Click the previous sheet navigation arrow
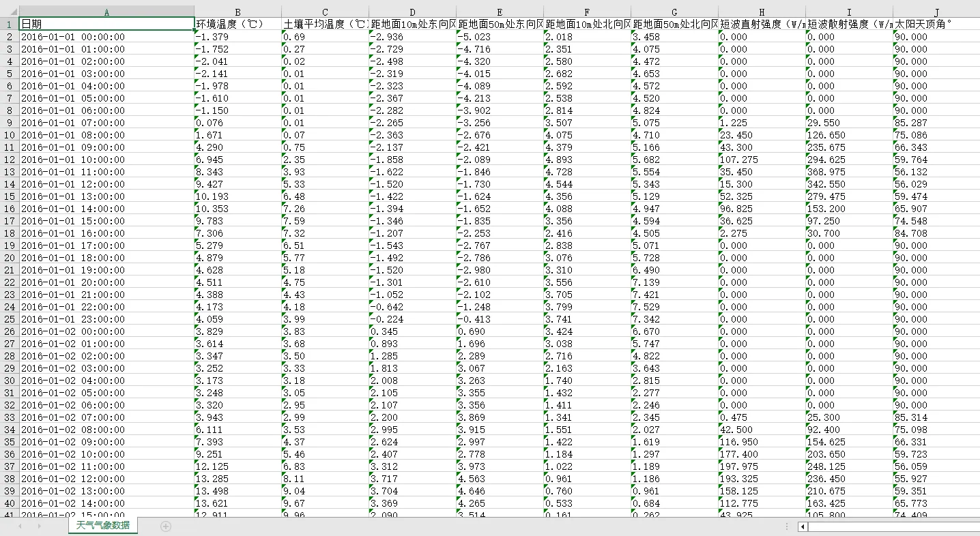This screenshot has height=536, width=980. pos(20,526)
